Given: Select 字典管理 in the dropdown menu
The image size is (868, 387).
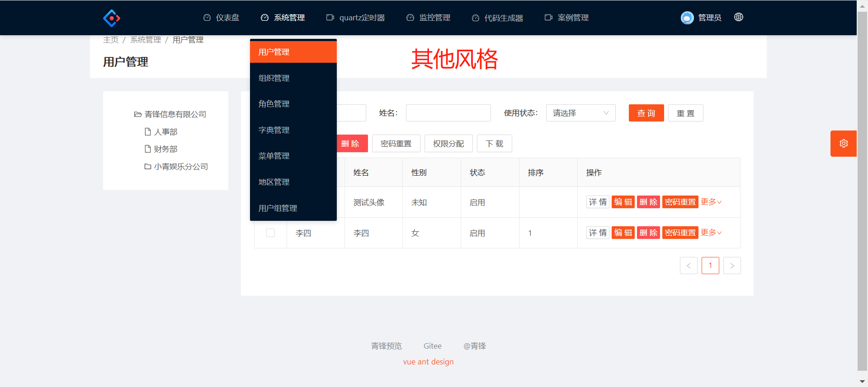Looking at the screenshot, I should pos(293,130).
